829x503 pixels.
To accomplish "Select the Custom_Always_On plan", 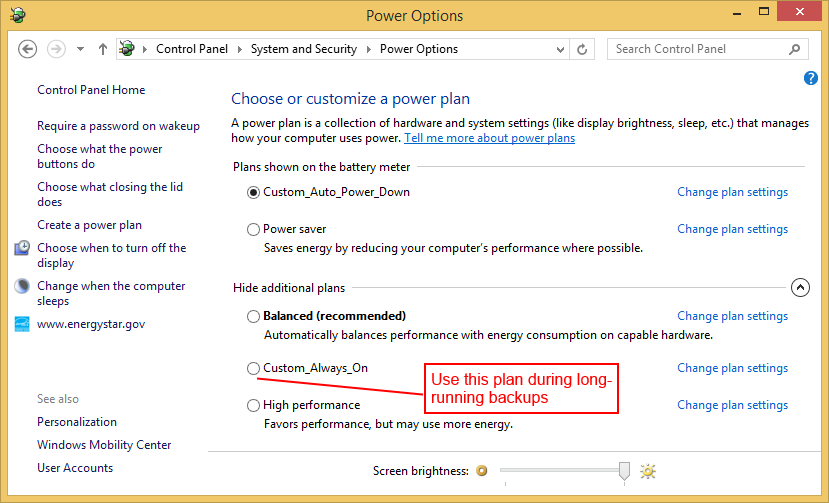I will (253, 368).
